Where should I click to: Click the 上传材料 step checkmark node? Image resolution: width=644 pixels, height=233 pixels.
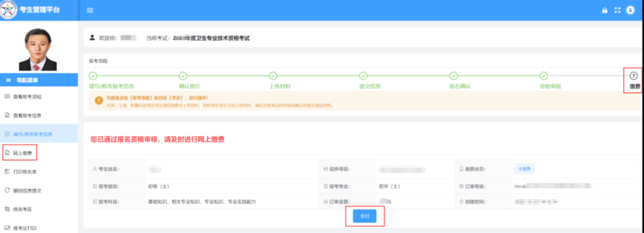[273, 76]
